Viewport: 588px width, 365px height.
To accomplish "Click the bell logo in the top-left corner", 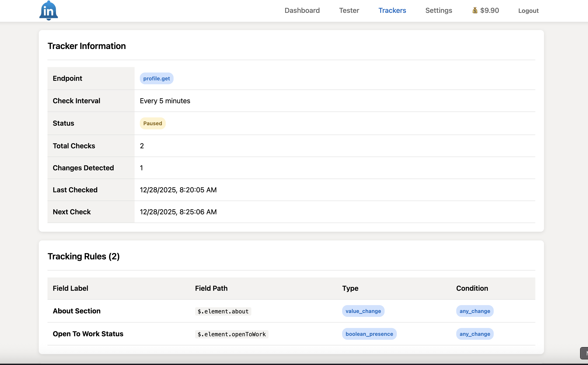I will [48, 10].
